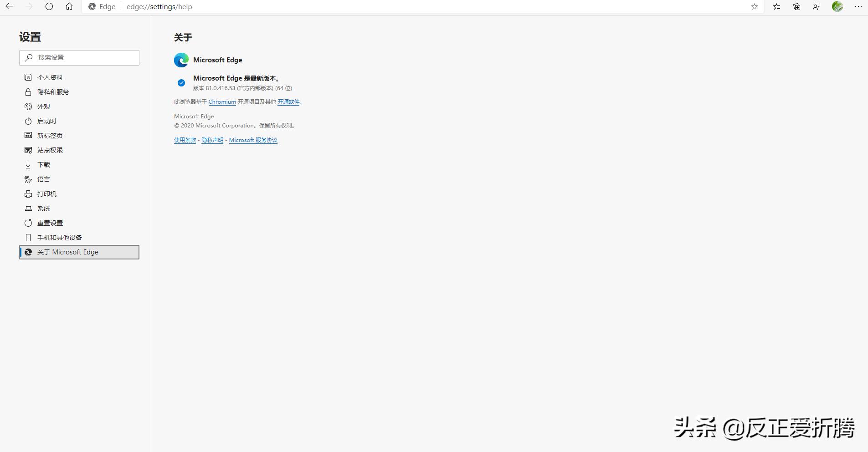
Task: Click the 个人资料 profile icon in the sidebar
Action: click(x=28, y=77)
